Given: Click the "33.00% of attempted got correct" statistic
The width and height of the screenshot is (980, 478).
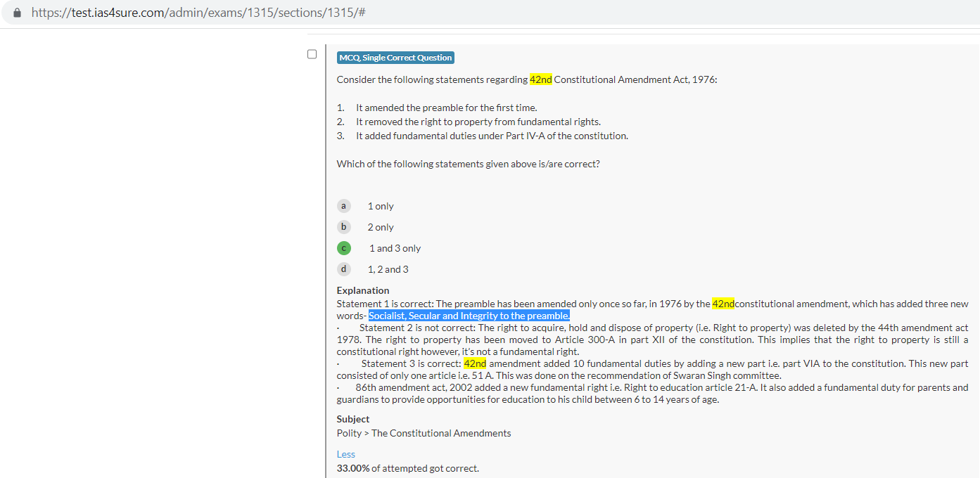Looking at the screenshot, I should point(407,468).
